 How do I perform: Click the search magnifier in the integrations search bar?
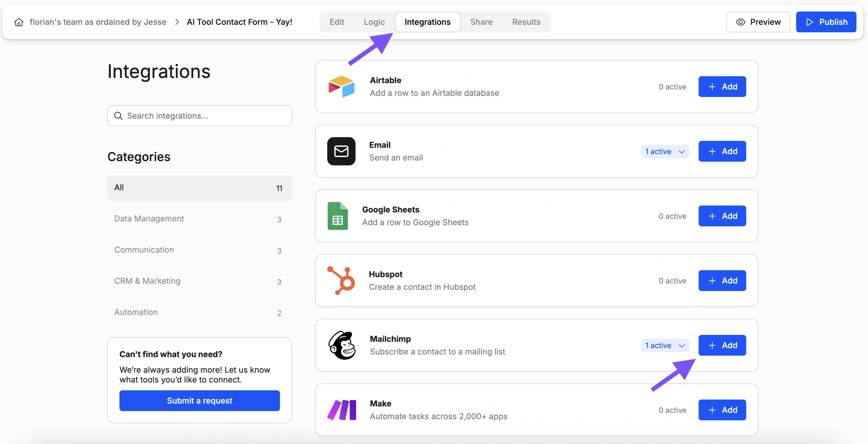(x=118, y=116)
